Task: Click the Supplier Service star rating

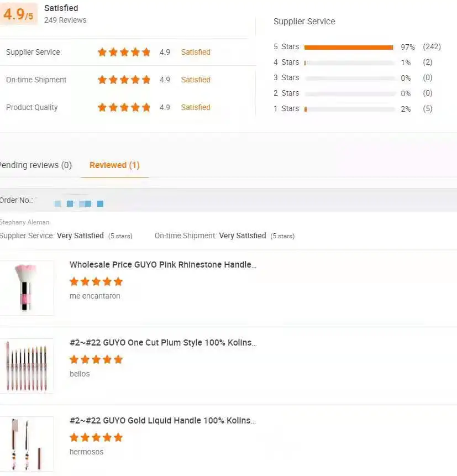Action: tap(124, 52)
